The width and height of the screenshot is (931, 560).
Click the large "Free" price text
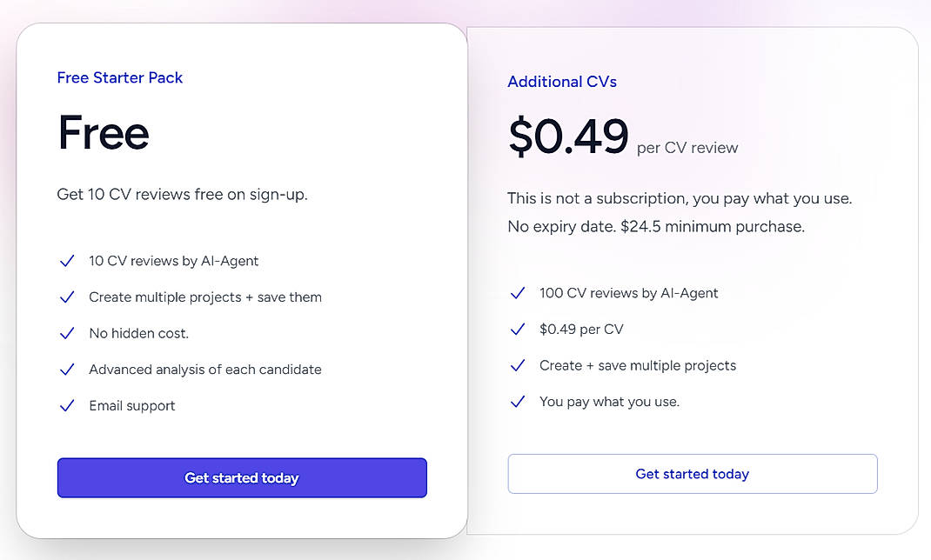104,132
